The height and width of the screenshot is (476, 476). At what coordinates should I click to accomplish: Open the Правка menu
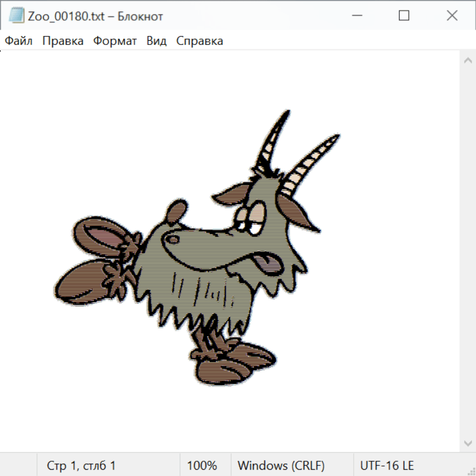tap(63, 41)
